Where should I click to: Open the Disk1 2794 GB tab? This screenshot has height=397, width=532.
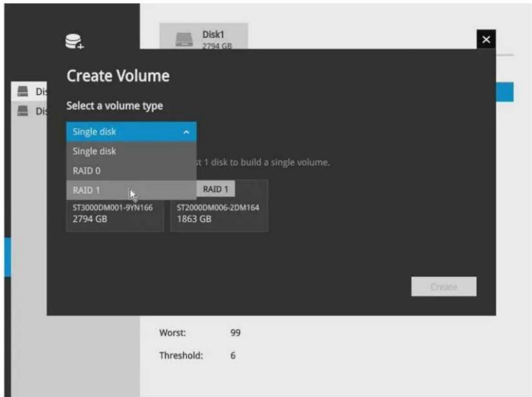pos(204,37)
